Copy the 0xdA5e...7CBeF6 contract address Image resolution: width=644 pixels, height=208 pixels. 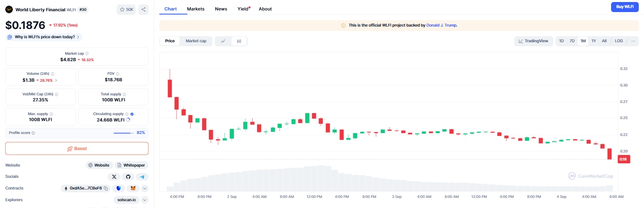[x=106, y=188]
